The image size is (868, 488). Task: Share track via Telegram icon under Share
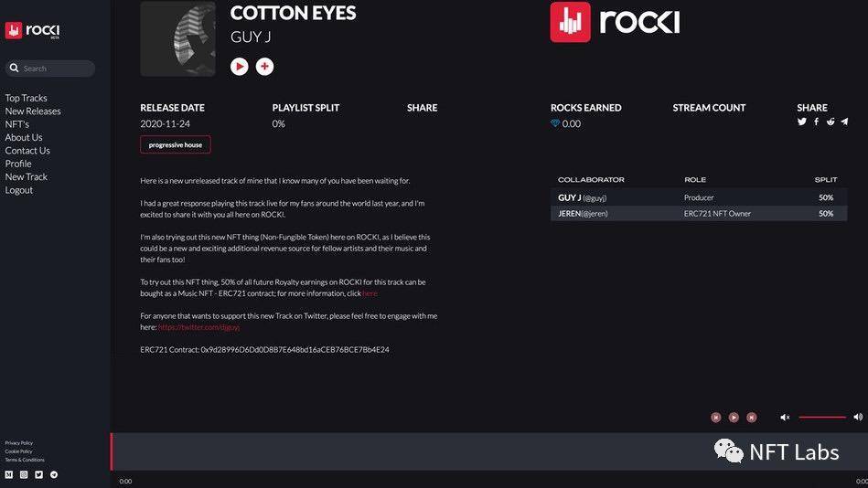pyautogui.click(x=844, y=122)
